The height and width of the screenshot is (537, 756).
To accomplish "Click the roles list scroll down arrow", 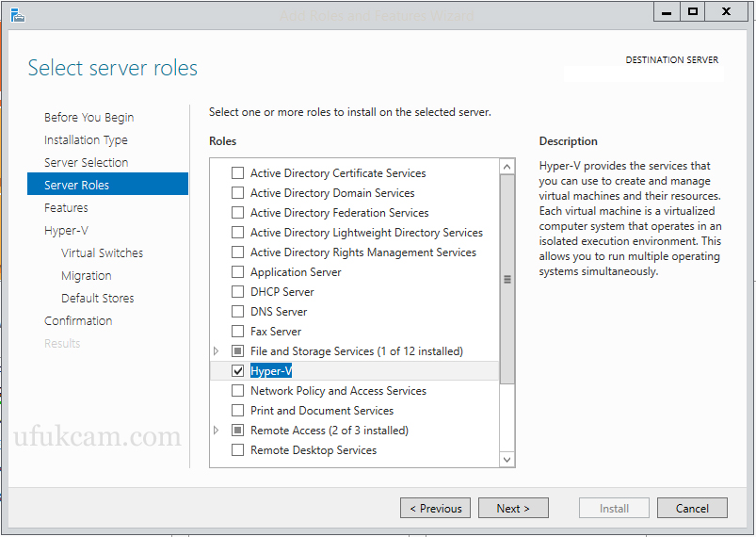I will click(x=507, y=460).
